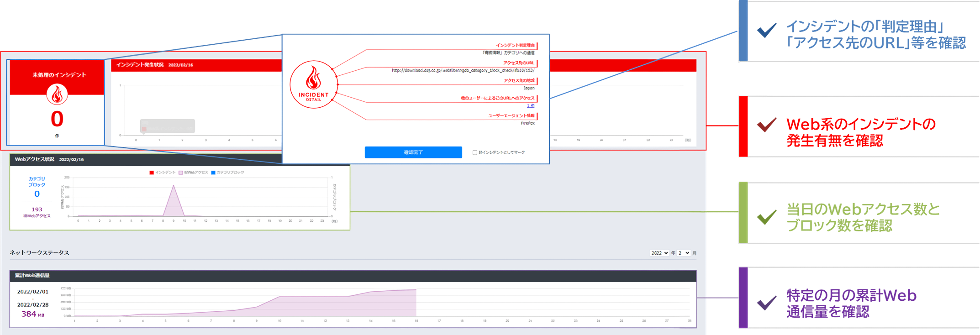Screen dimensions: 980x335
Task: Click the カテゴリブロック count 0
Action: coord(37,194)
